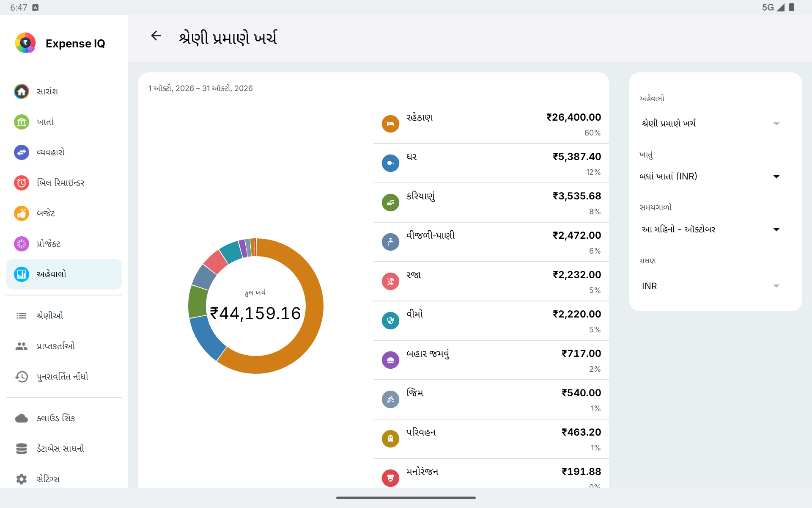Click the ઘર blue category icon
Screen dimensions: 812x508
(390, 163)
